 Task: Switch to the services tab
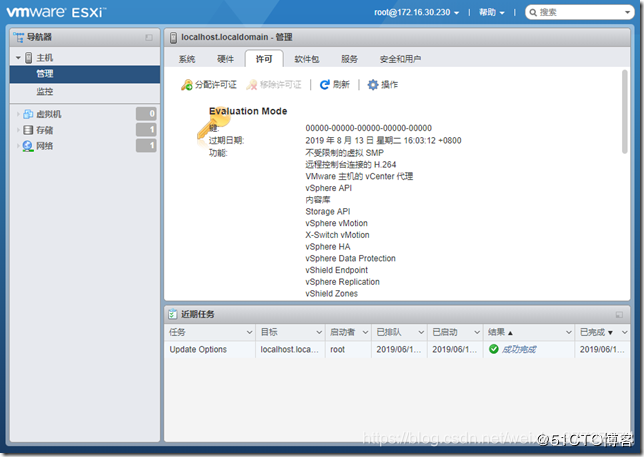pyautogui.click(x=349, y=59)
